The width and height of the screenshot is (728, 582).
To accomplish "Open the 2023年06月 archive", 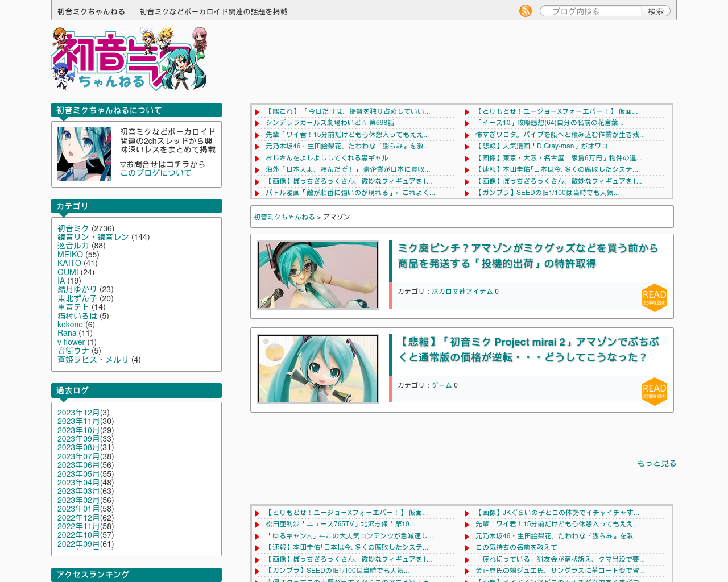I will (78, 465).
